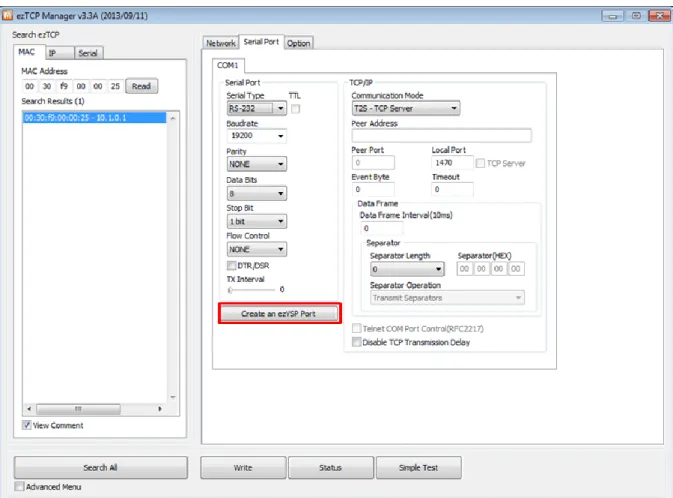Click the Peer Port input field
The width and height of the screenshot is (673, 498).
coord(373,163)
